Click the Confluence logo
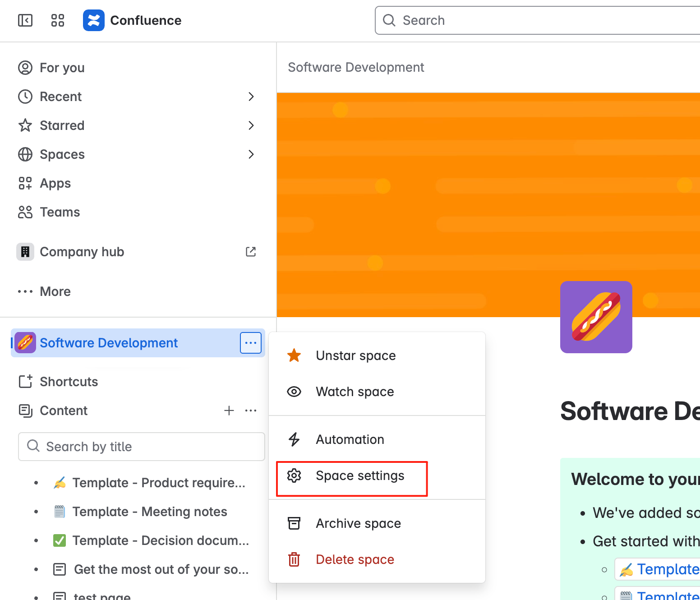The width and height of the screenshot is (700, 600). [132, 20]
